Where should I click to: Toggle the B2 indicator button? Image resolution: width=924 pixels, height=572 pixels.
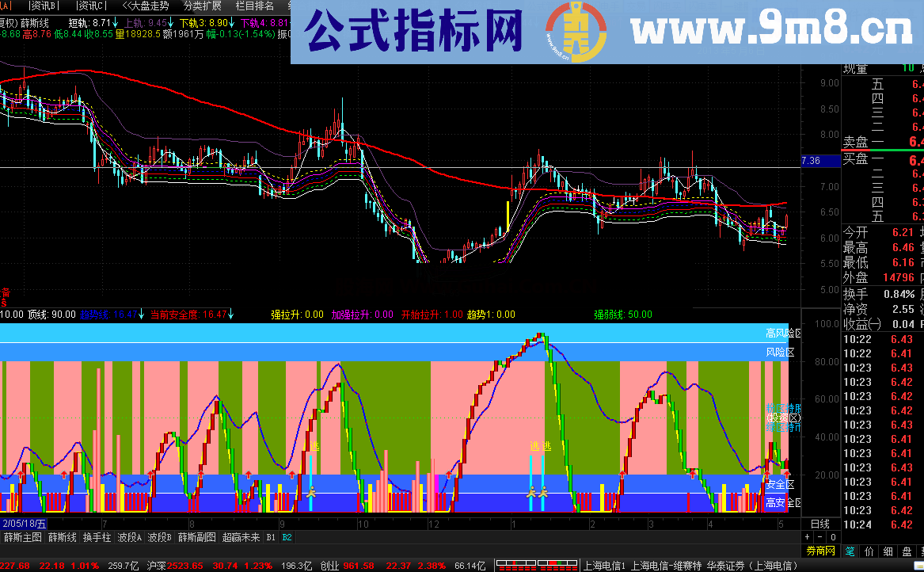tap(286, 536)
